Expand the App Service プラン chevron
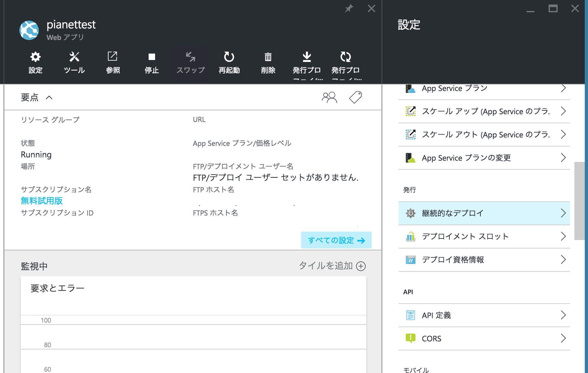 563,88
